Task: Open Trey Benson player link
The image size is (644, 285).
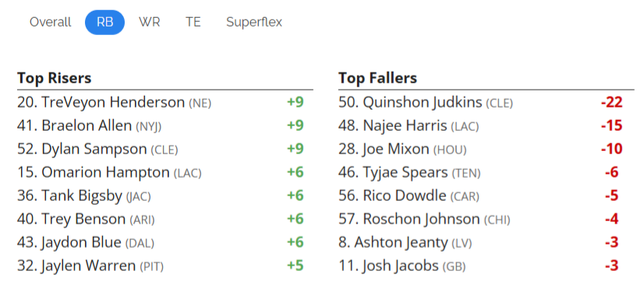Action: 83,220
